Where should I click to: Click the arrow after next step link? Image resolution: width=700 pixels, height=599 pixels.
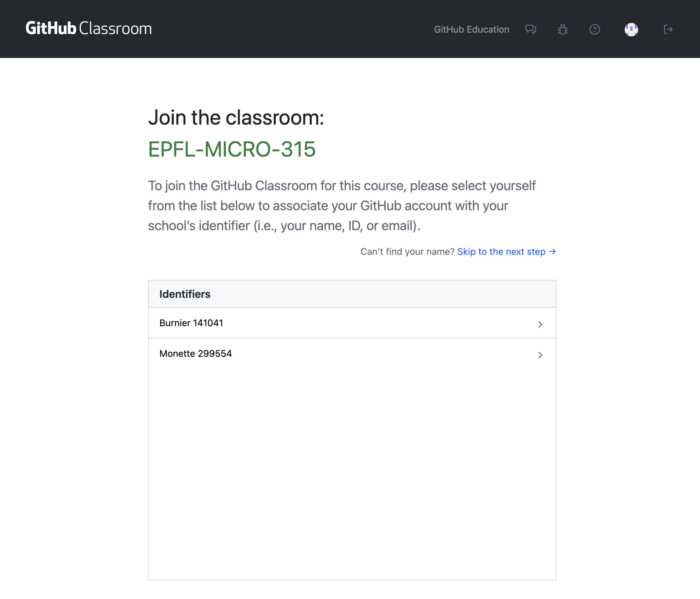(x=552, y=252)
